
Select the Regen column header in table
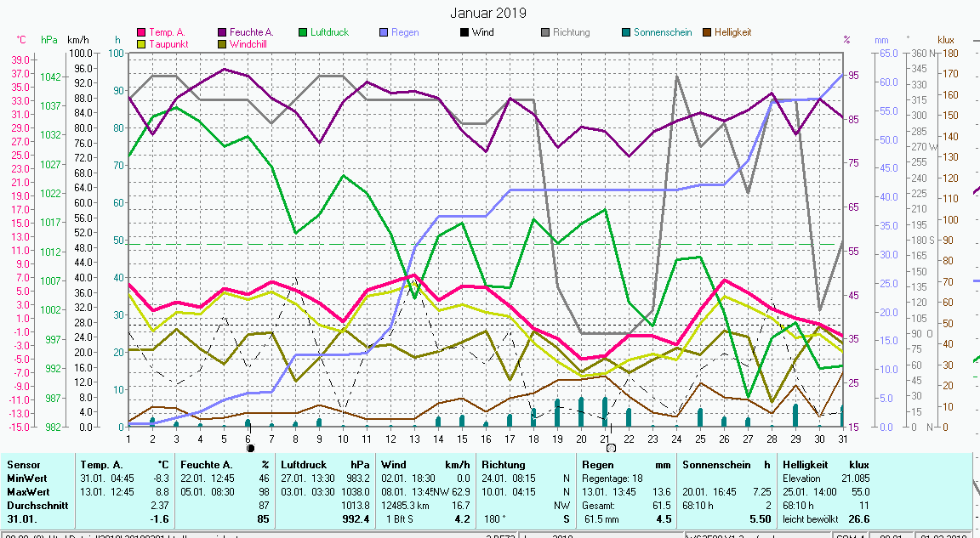click(x=597, y=465)
